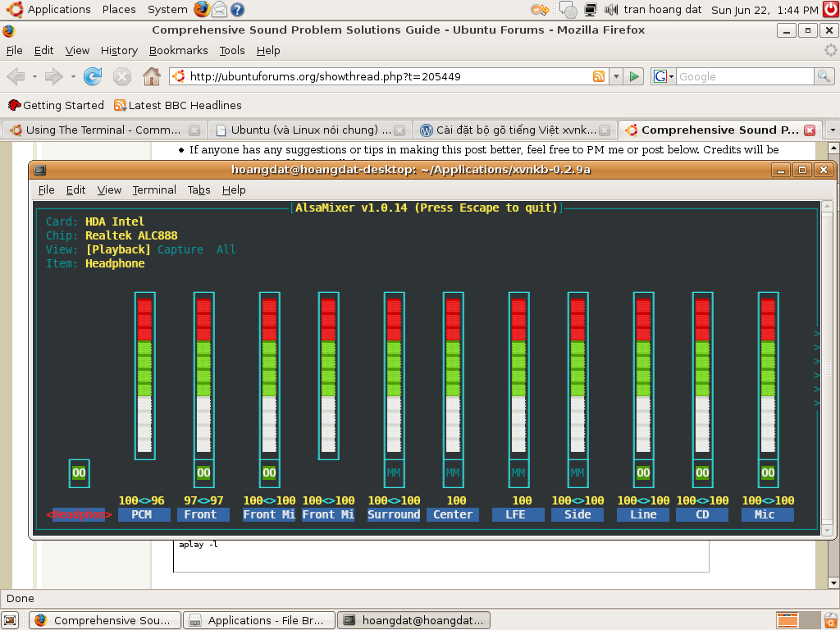Open the terminal's Terminal menu
Image resolution: width=840 pixels, height=630 pixels.
pyautogui.click(x=154, y=190)
